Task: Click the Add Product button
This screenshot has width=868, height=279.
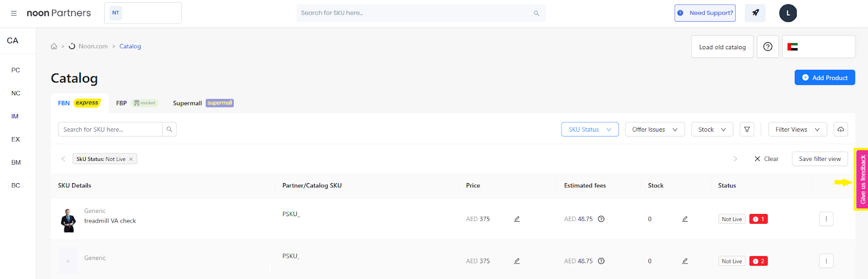Action: 825,77
